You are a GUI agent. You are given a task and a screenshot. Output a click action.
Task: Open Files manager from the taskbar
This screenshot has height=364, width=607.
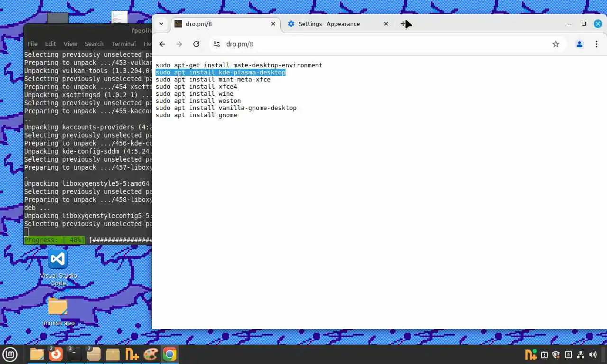(x=37, y=354)
